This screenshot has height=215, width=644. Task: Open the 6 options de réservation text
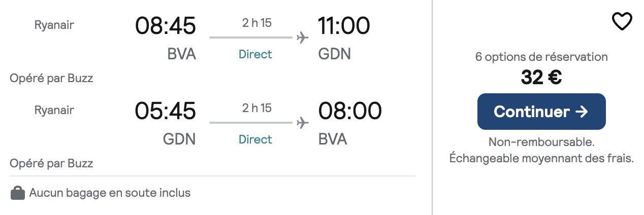(541, 57)
